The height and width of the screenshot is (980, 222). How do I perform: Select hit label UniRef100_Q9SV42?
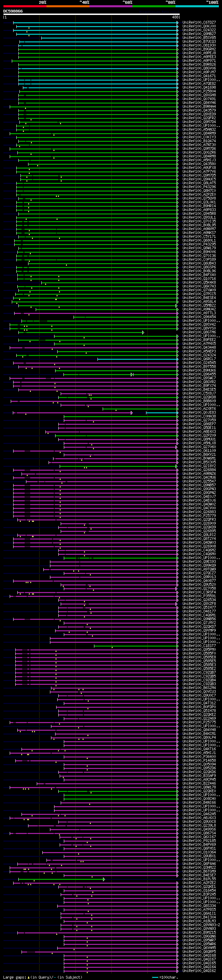[x=199, y=324]
